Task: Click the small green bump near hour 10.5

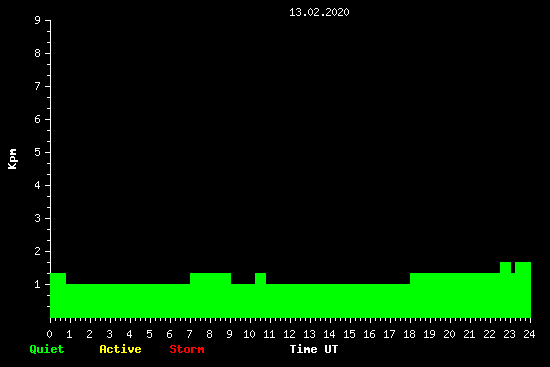Action: (260, 279)
